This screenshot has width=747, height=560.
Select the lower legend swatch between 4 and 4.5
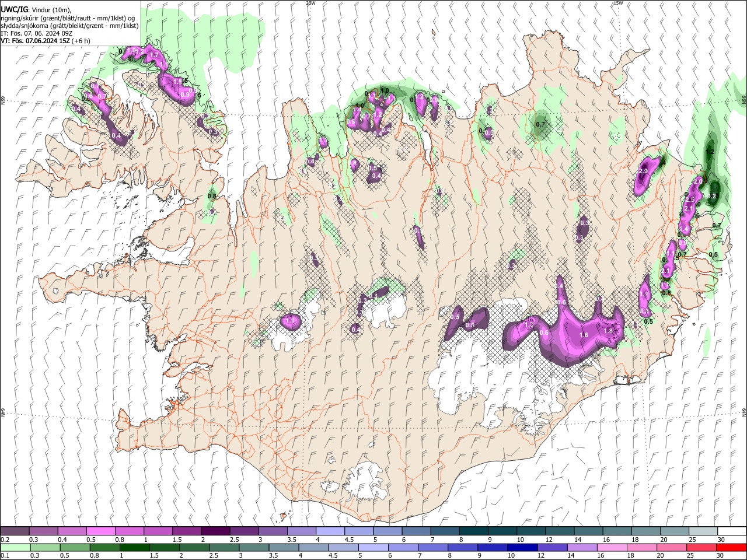coord(313,547)
